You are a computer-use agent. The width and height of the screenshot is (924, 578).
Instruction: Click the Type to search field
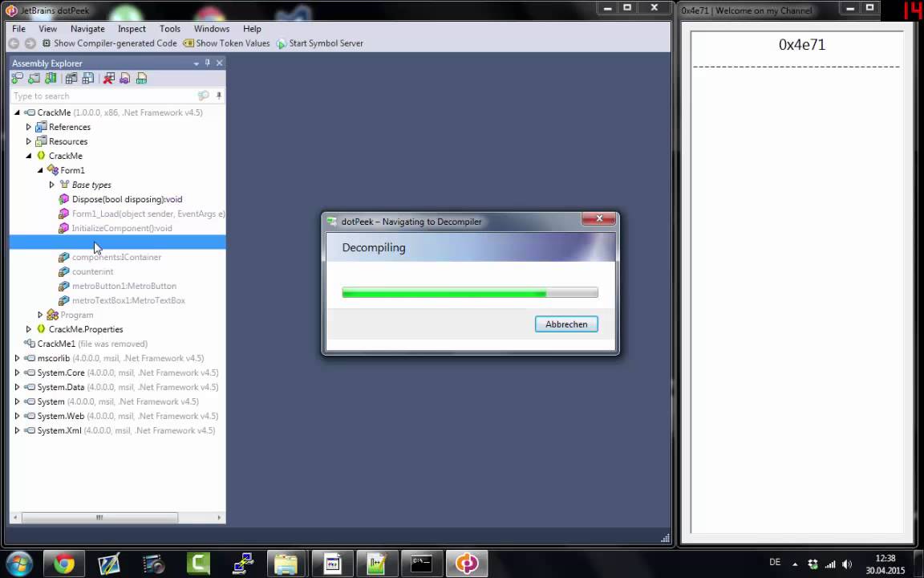click(x=103, y=96)
